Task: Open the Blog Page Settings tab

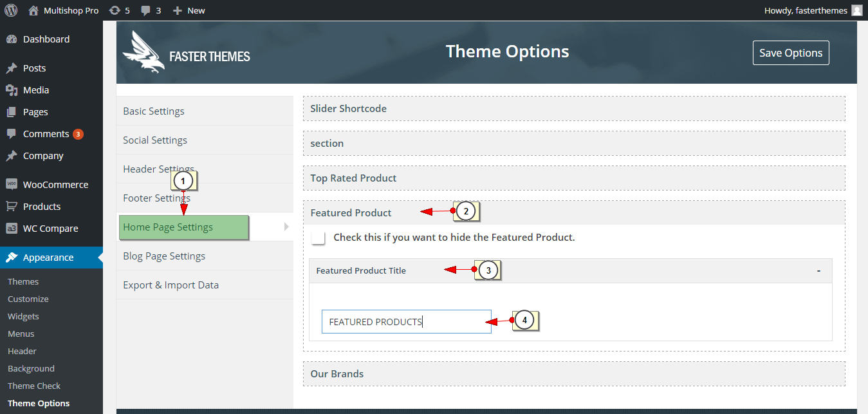Action: click(x=205, y=256)
